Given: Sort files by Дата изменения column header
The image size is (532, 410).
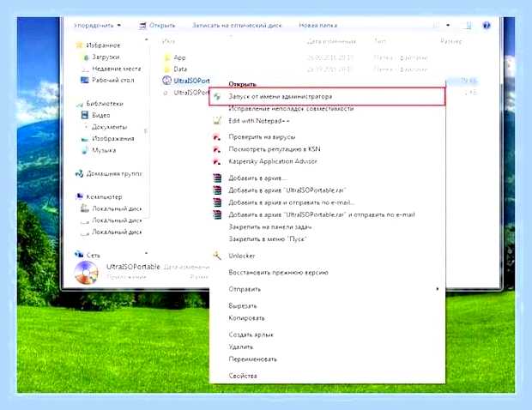Looking at the screenshot, I should [331, 41].
